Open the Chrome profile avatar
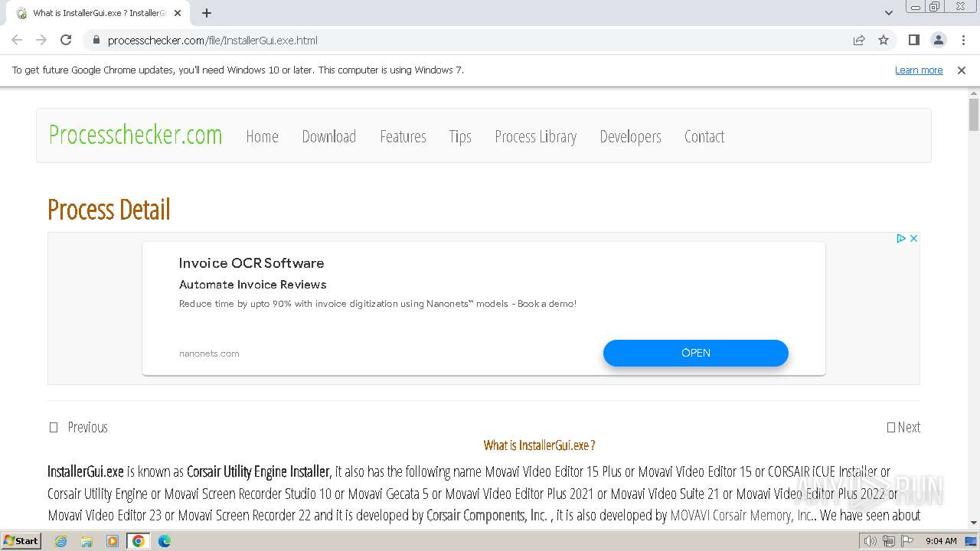 pyautogui.click(x=939, y=40)
